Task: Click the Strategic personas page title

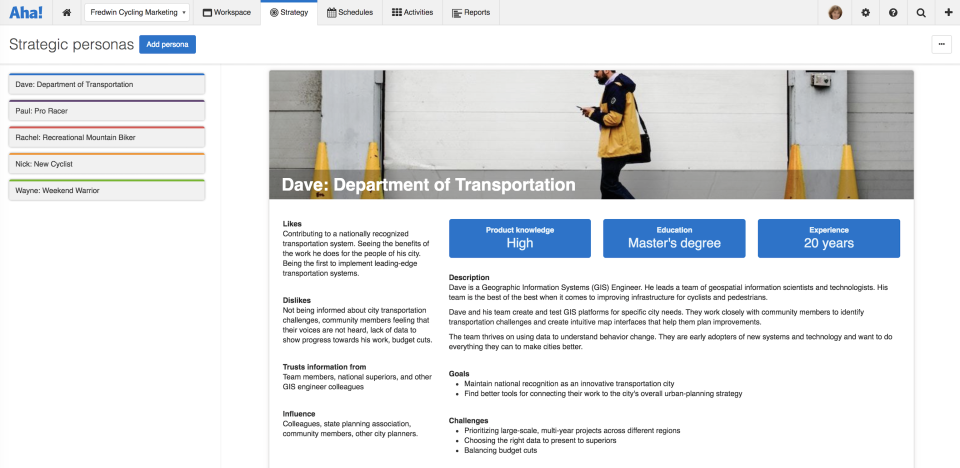Action: (x=71, y=45)
